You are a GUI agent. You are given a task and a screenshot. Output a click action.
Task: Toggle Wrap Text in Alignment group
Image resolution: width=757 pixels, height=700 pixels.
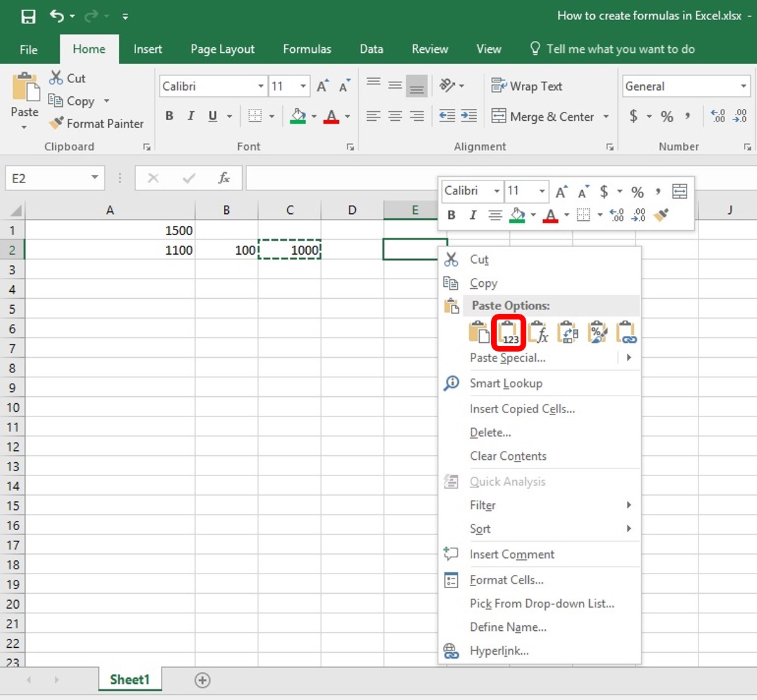coord(527,86)
